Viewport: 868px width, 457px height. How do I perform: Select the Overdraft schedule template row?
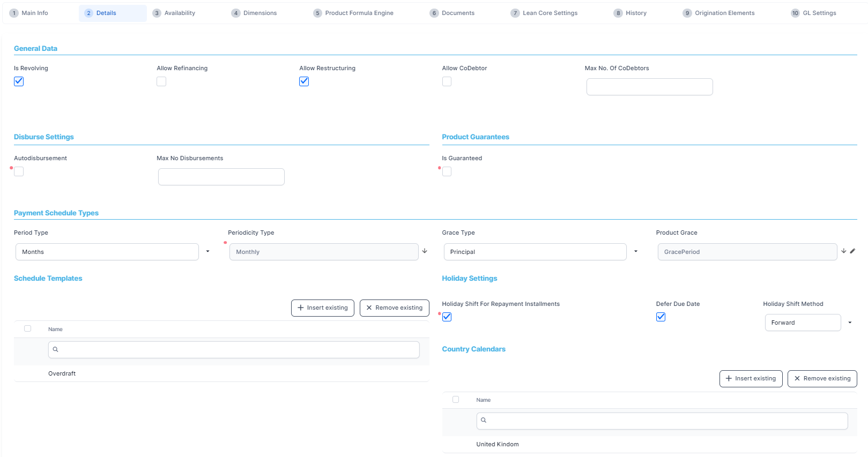(62, 373)
